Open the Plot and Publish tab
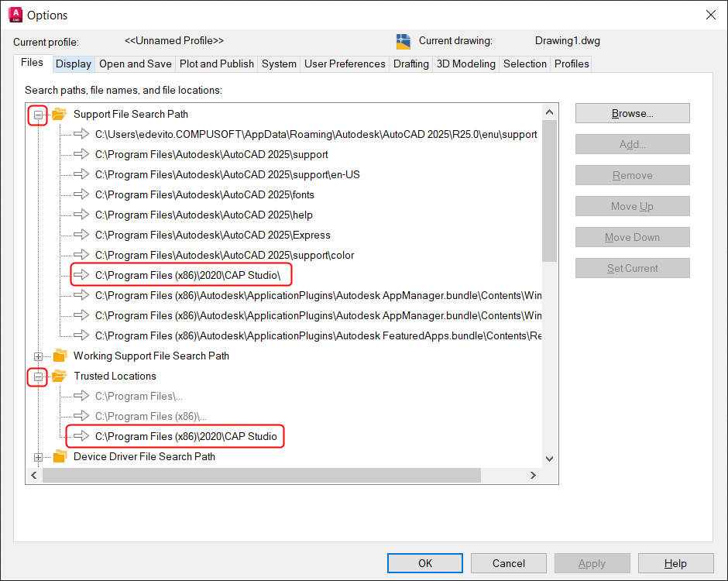Image resolution: width=728 pixels, height=581 pixels. 217,64
